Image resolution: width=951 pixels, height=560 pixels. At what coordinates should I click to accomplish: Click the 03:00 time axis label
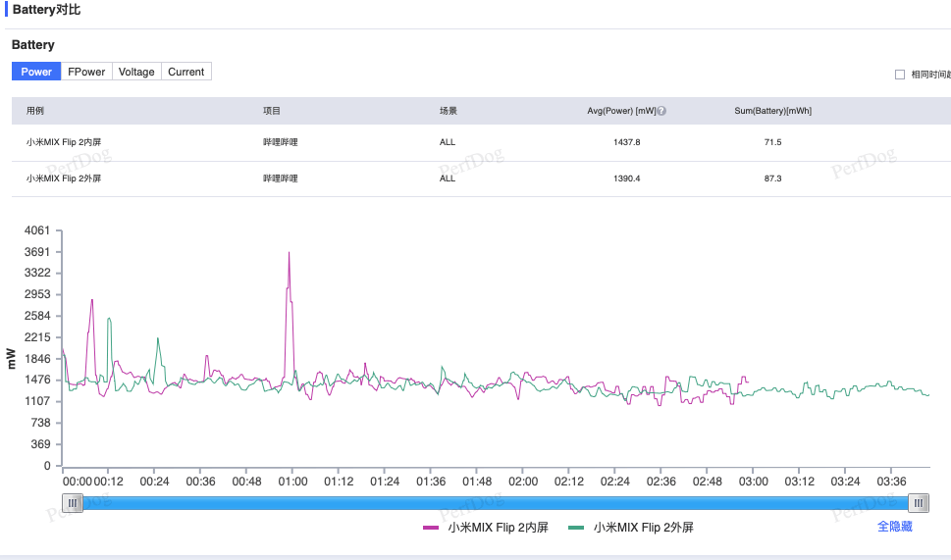(x=753, y=482)
